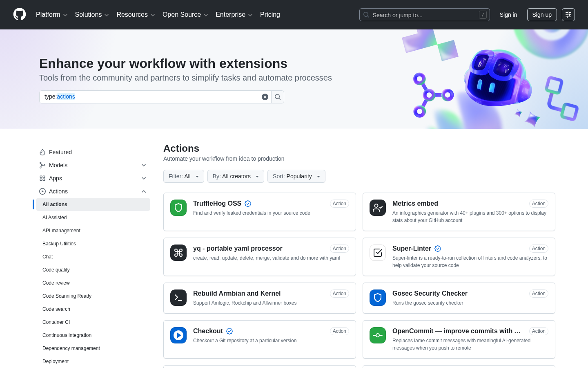Open the Sort Popularity dropdown

296,176
